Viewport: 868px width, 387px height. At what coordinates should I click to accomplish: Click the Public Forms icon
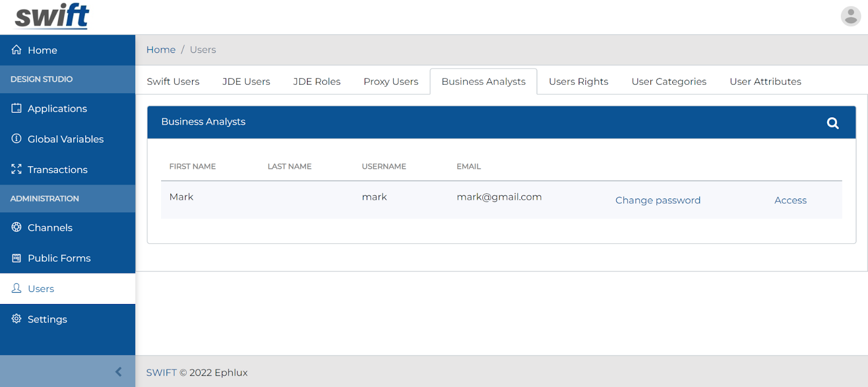pos(16,258)
